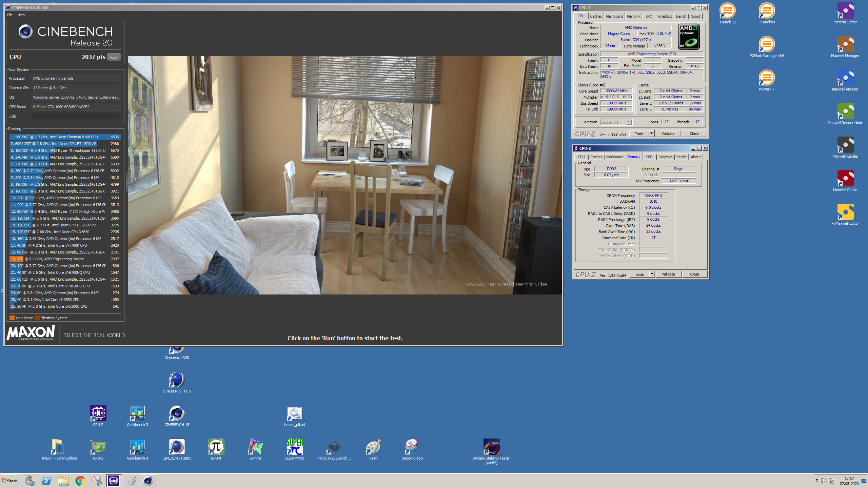Select ranking row 12C @ 5.1 GHz AMD Engineering Sample
This screenshot has width=868, height=488.
65,259
